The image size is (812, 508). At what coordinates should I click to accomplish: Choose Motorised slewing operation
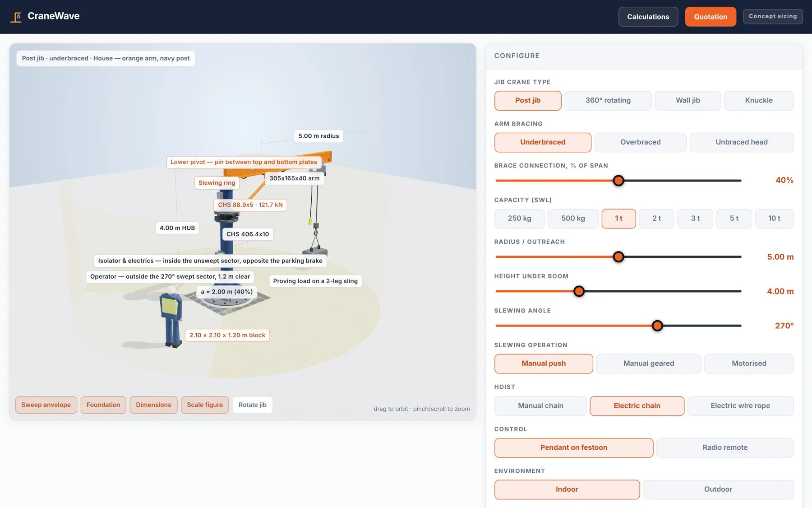(749, 364)
